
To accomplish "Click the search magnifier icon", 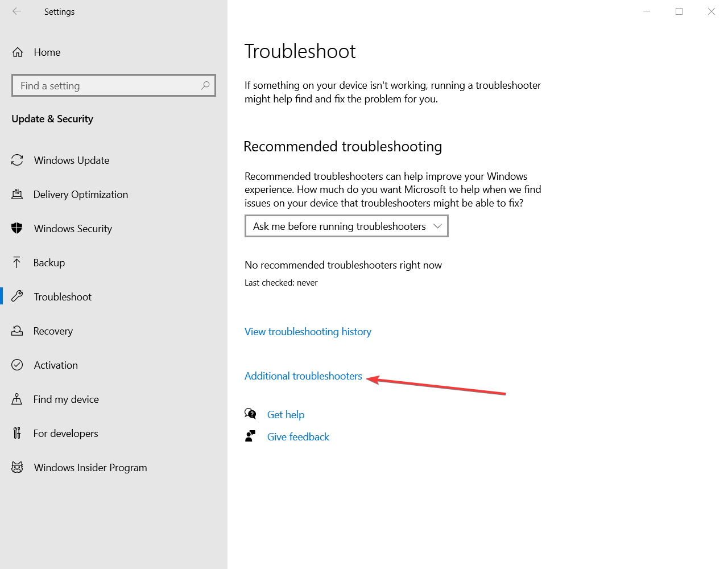I will click(205, 85).
